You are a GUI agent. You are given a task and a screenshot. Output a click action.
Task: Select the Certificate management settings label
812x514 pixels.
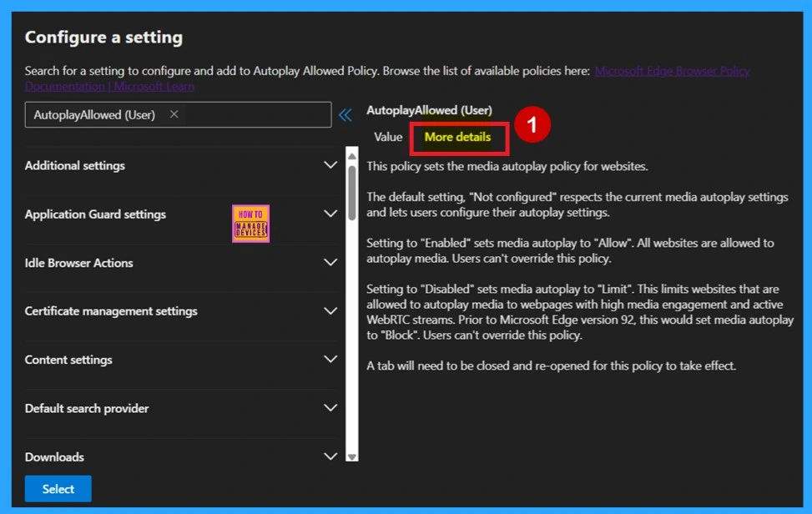111,311
